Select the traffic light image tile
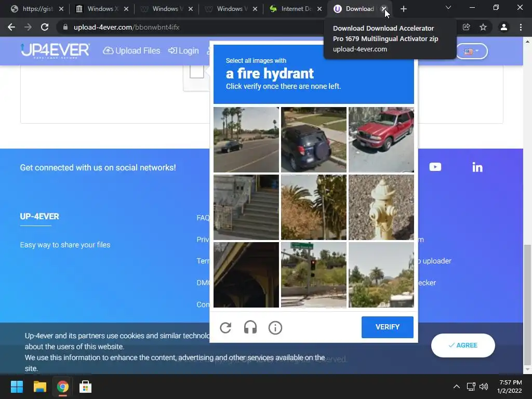The height and width of the screenshot is (399, 532). click(314, 275)
